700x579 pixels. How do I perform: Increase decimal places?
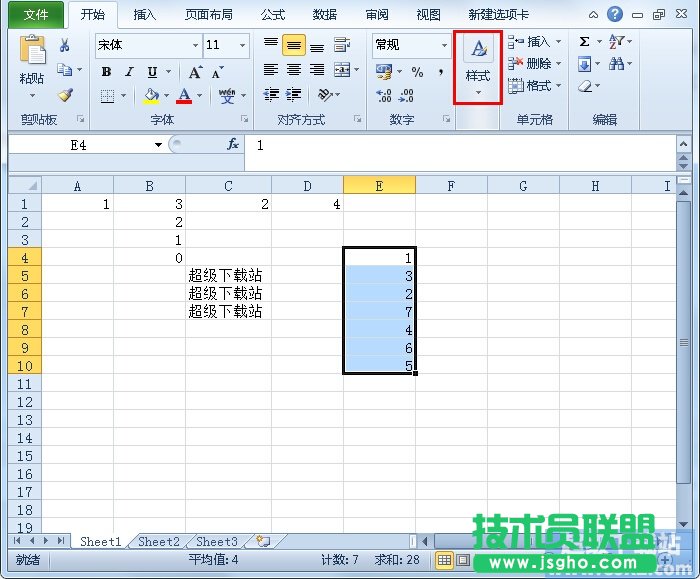coord(384,96)
